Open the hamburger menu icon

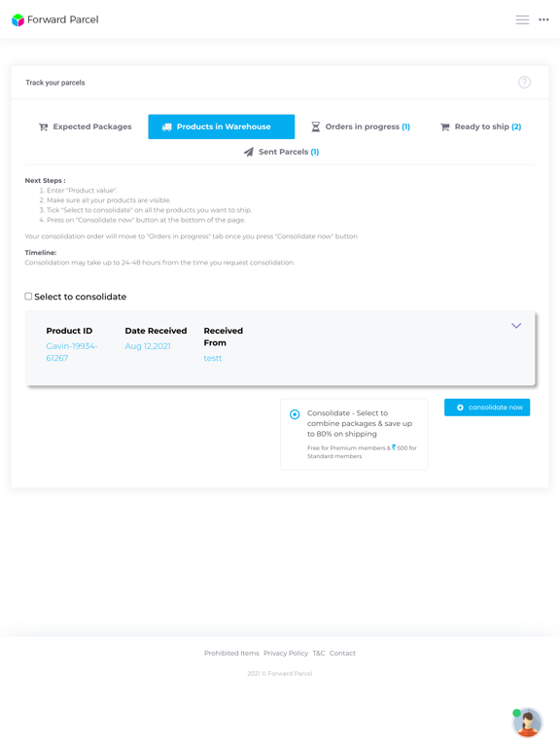(x=522, y=19)
